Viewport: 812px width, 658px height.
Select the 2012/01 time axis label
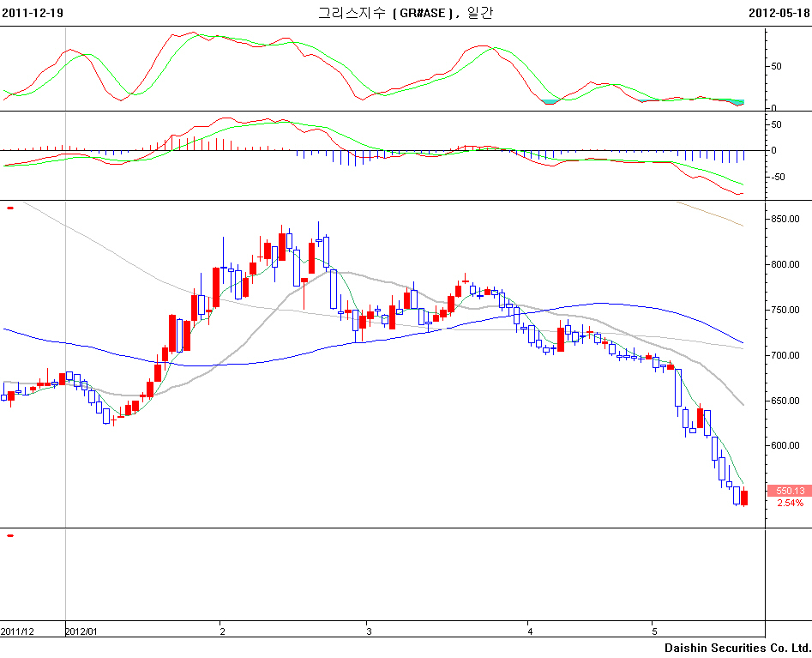[x=82, y=631]
